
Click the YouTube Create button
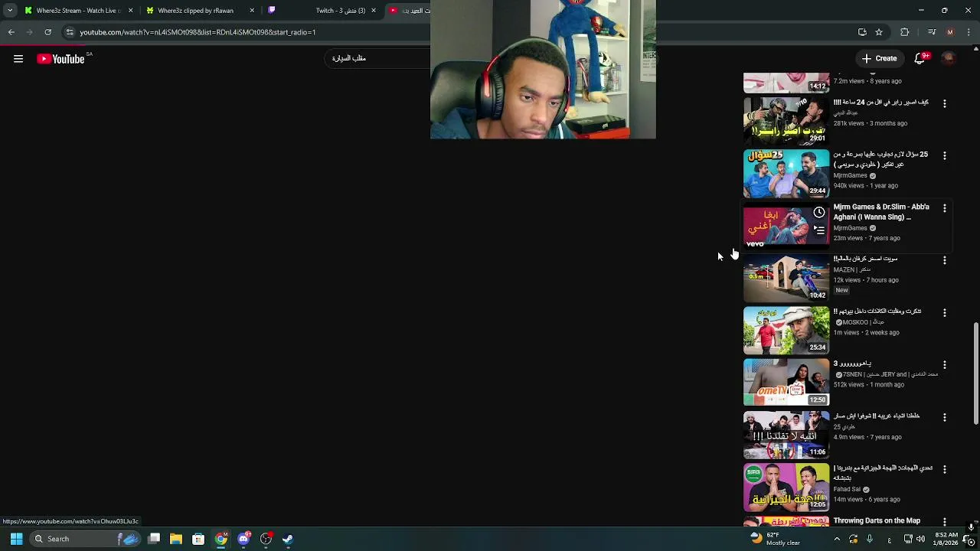[x=879, y=58]
